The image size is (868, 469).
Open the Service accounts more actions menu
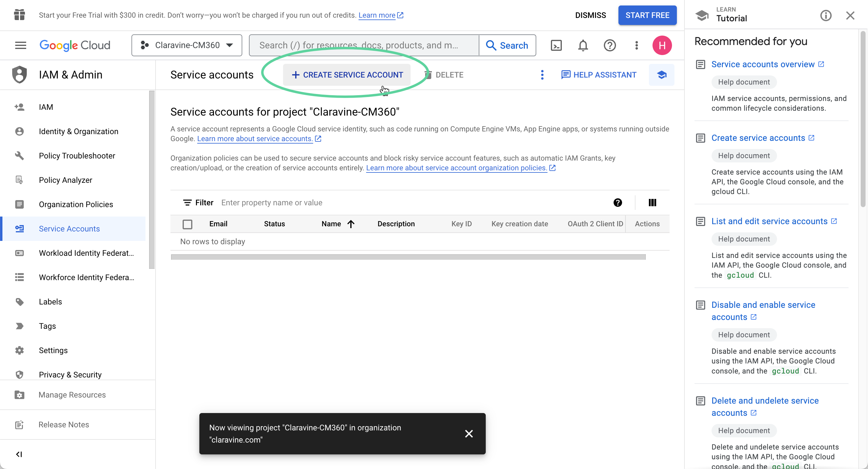542,75
